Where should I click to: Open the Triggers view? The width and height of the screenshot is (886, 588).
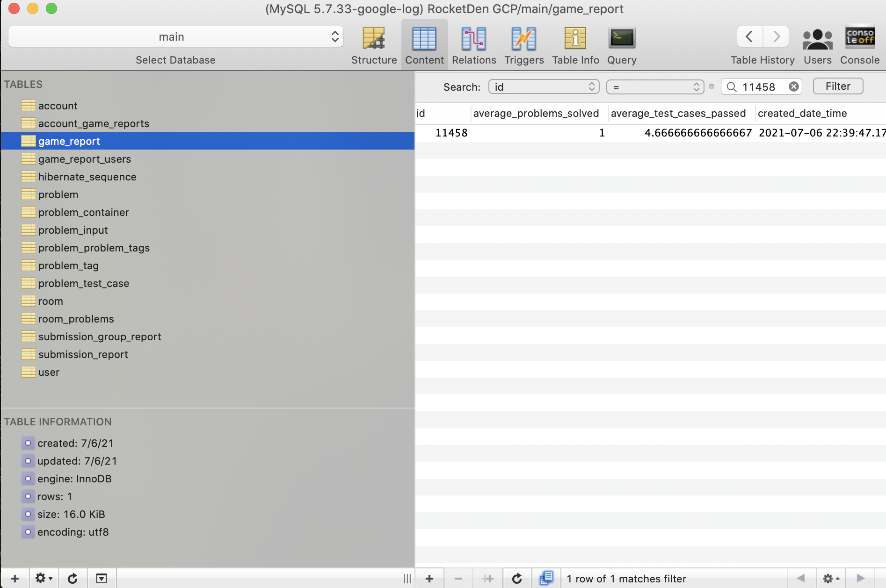pos(524,45)
